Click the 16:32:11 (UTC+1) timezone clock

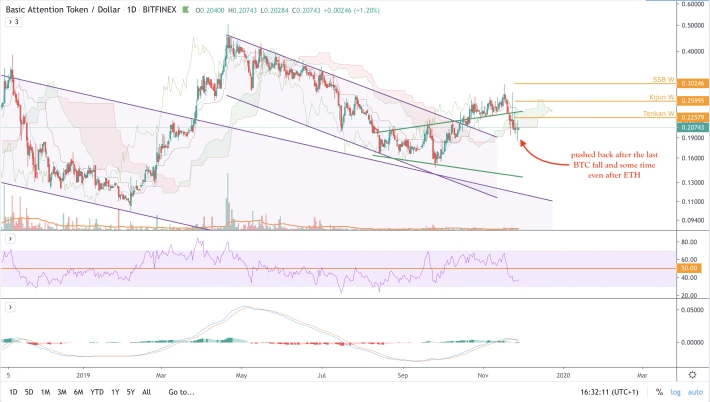(609, 392)
